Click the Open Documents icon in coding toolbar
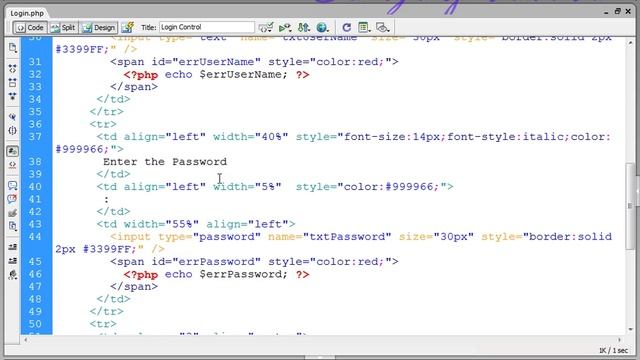This screenshot has height=360, width=640. pos(13,48)
